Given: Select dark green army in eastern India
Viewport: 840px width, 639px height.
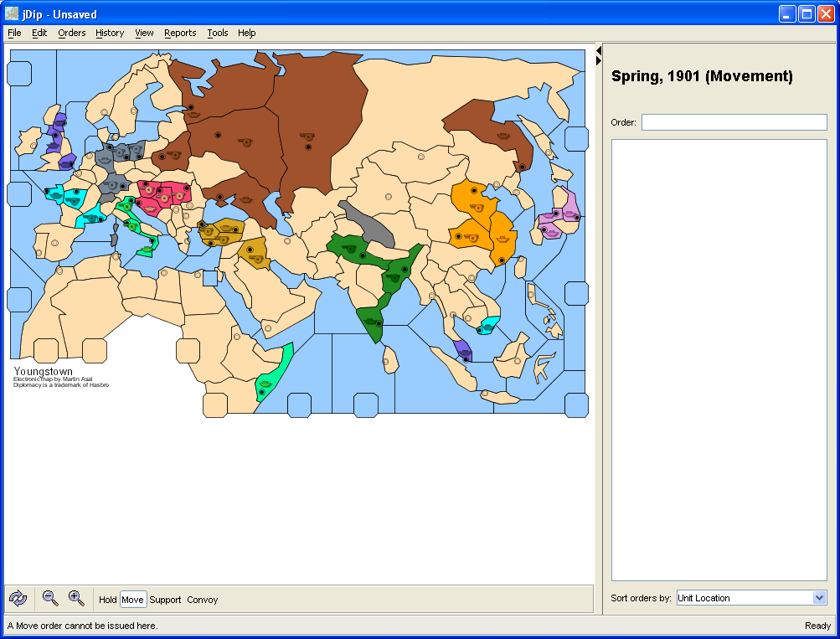Looking at the screenshot, I should (x=393, y=277).
